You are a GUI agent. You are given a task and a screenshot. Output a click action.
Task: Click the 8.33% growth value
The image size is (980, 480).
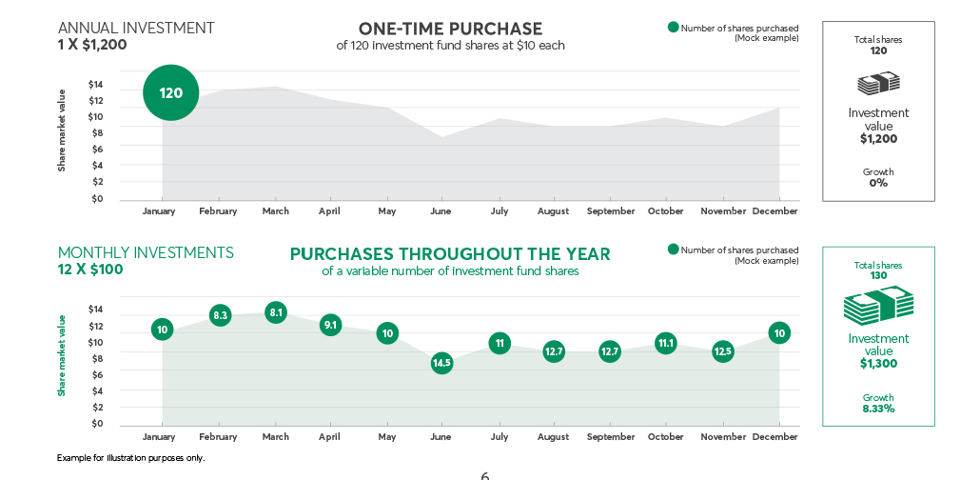[x=878, y=409]
